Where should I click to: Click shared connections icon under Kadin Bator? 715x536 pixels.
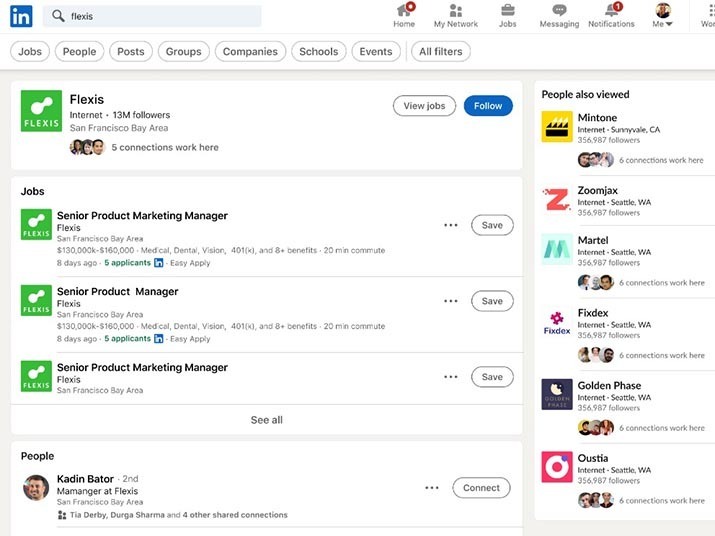click(62, 515)
